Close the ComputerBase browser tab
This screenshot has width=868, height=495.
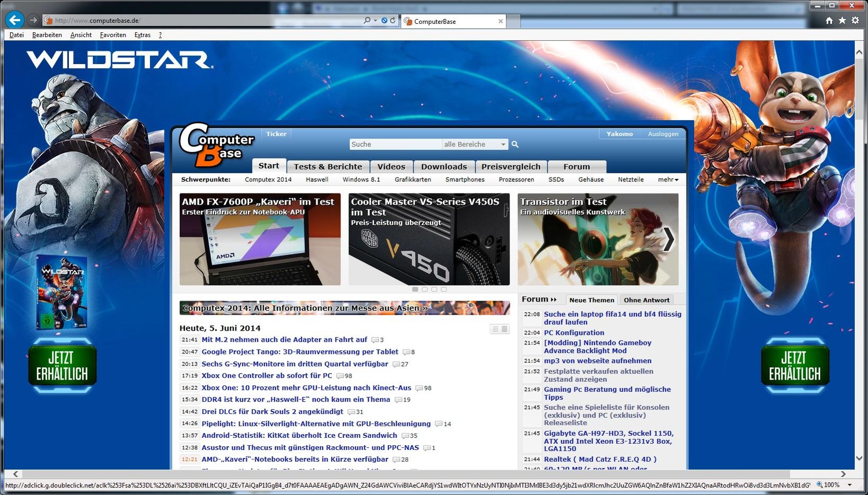pyautogui.click(x=501, y=21)
